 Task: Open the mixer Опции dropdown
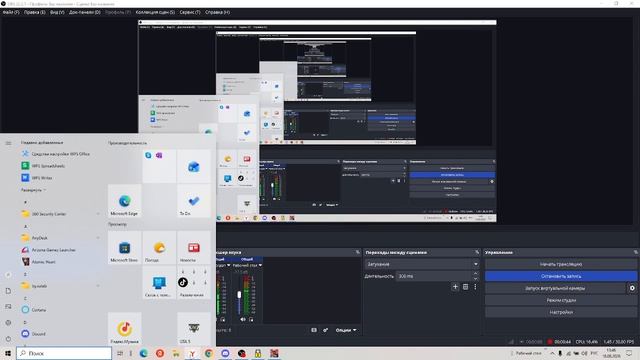pyautogui.click(x=346, y=330)
